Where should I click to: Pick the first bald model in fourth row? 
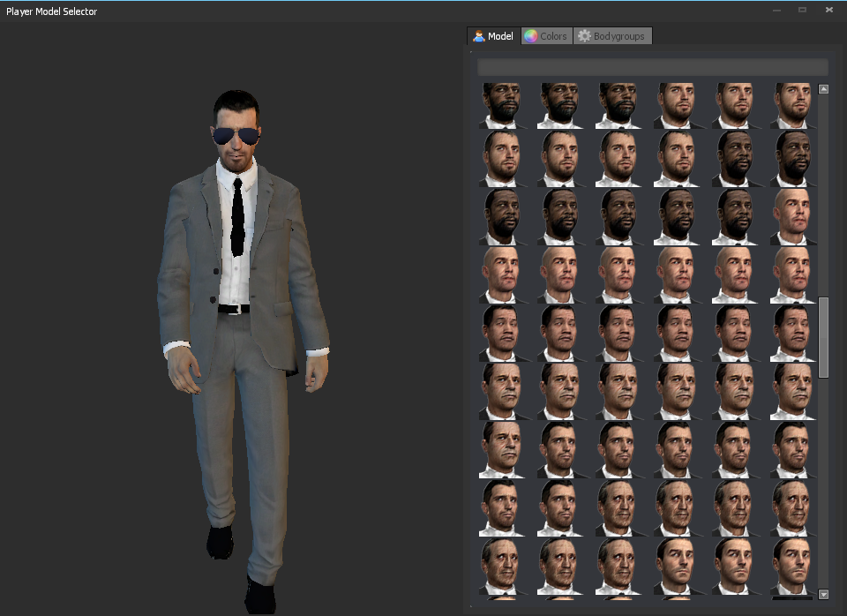[x=503, y=274]
